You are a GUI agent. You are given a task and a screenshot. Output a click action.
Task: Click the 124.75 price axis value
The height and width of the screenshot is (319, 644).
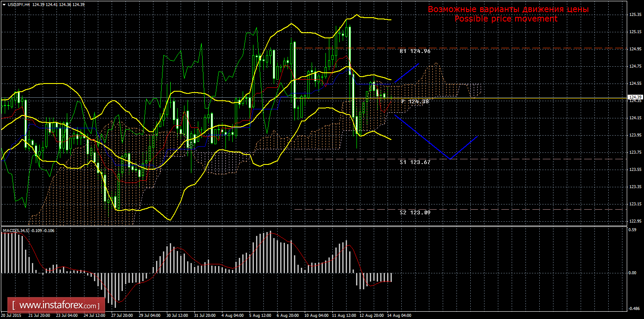pyautogui.click(x=635, y=66)
